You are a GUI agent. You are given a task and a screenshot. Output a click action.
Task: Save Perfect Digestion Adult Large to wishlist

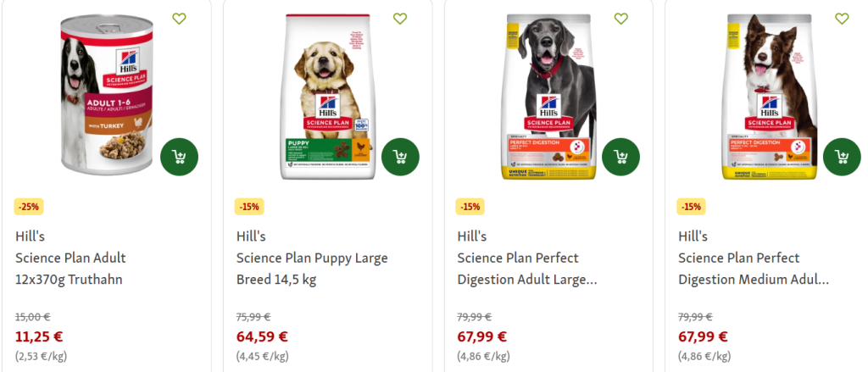[621, 19]
